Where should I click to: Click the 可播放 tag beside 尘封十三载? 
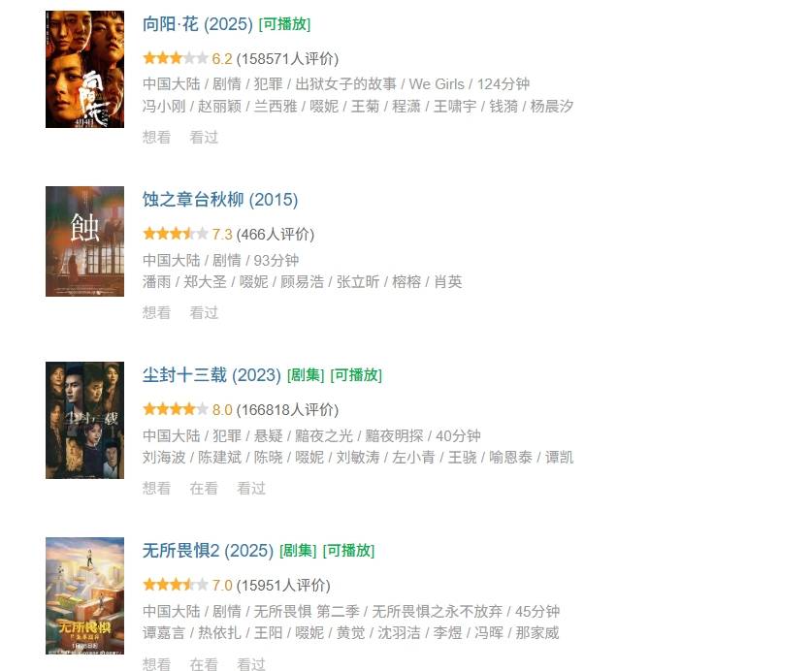tap(356, 375)
